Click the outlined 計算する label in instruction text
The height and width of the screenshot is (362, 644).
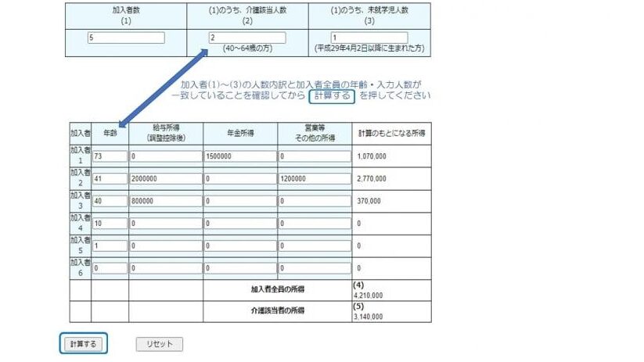332,95
